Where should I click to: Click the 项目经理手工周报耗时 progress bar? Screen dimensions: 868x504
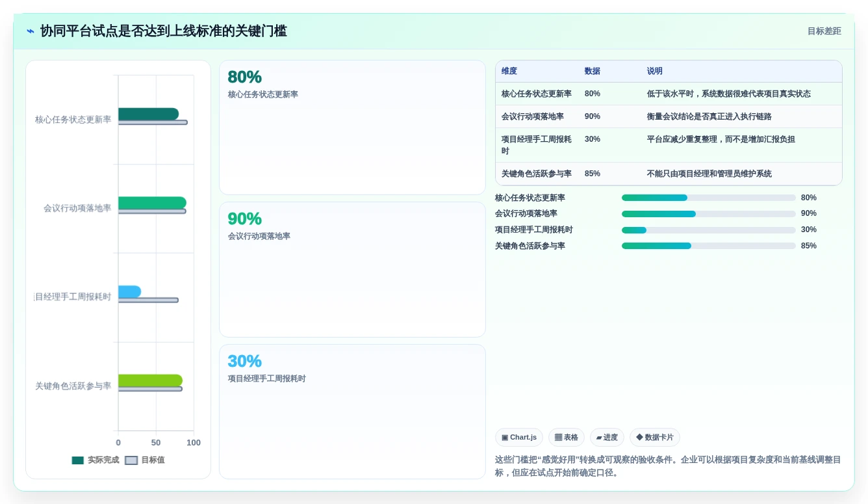[x=709, y=230]
